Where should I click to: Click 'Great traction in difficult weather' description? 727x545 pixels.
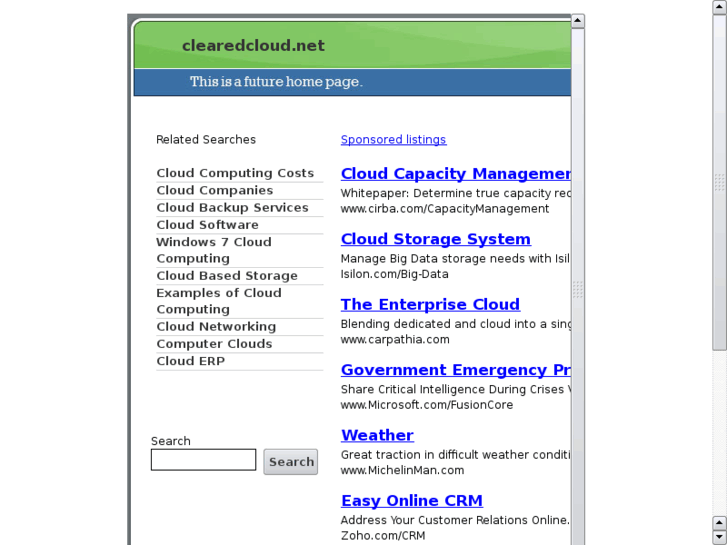point(456,455)
